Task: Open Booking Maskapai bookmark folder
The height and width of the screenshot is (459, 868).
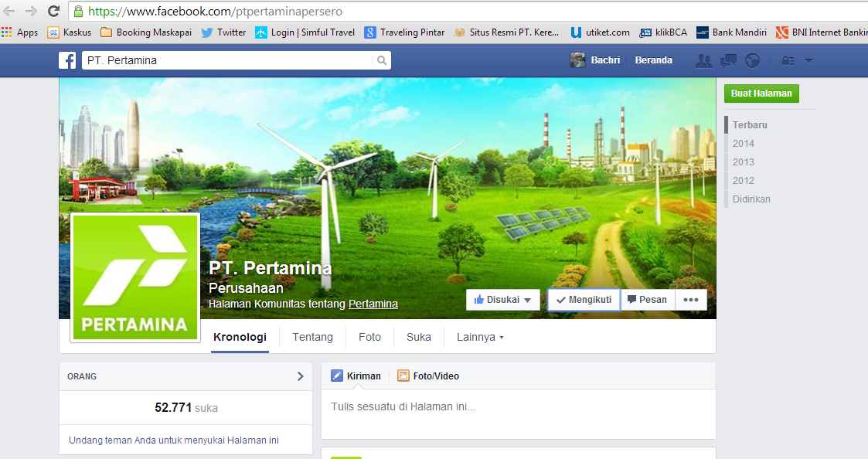Action: (146, 32)
